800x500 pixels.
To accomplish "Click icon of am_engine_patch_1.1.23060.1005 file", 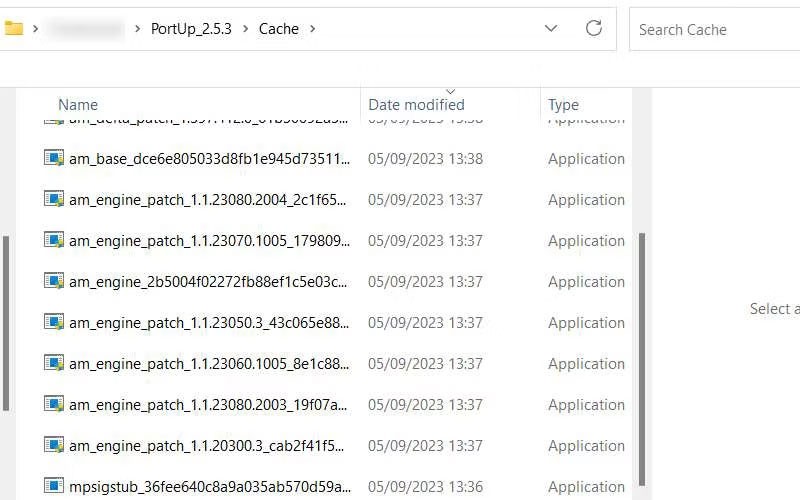I will 54,363.
